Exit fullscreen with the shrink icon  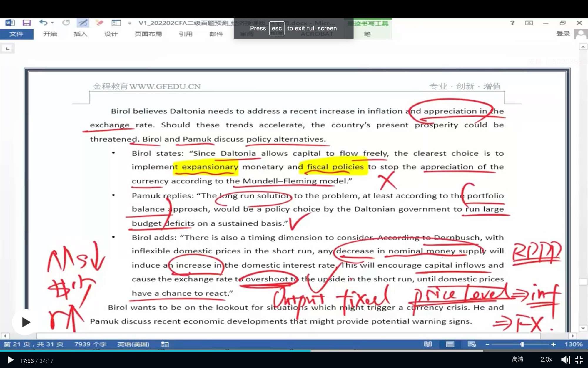pos(579,360)
